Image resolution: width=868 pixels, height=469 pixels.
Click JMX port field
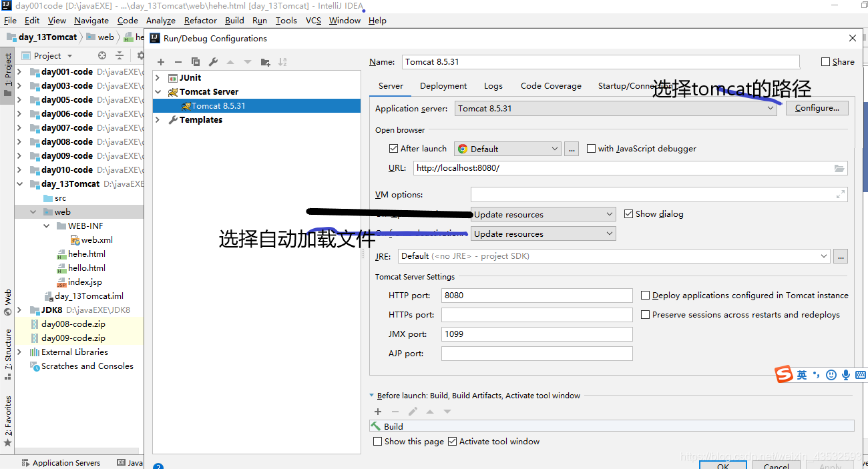(x=537, y=334)
